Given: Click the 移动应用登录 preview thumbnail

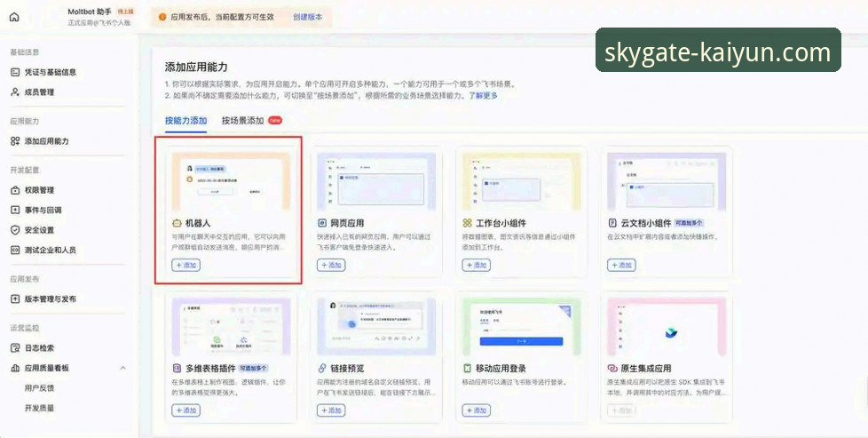Looking at the screenshot, I should click(x=522, y=327).
